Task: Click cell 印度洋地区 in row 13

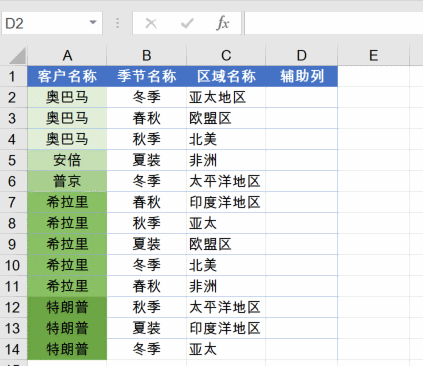Action: (226, 328)
